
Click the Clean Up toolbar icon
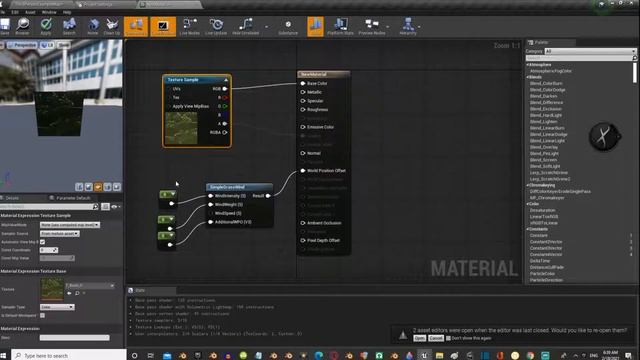(111, 26)
